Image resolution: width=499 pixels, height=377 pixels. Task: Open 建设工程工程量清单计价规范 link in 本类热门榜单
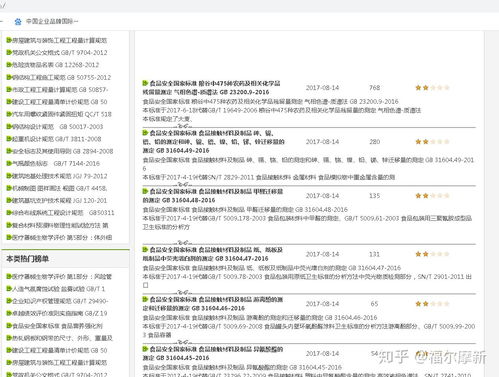click(x=60, y=350)
